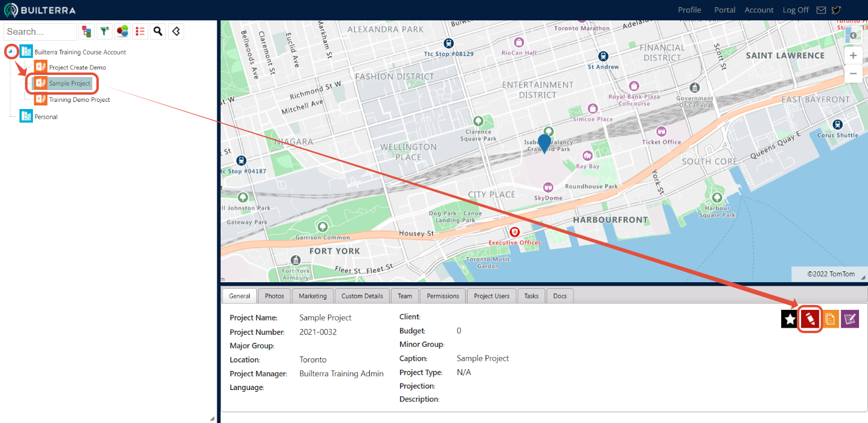Click the blue project location pin on map
The width and height of the screenshot is (868, 423).
click(x=544, y=144)
